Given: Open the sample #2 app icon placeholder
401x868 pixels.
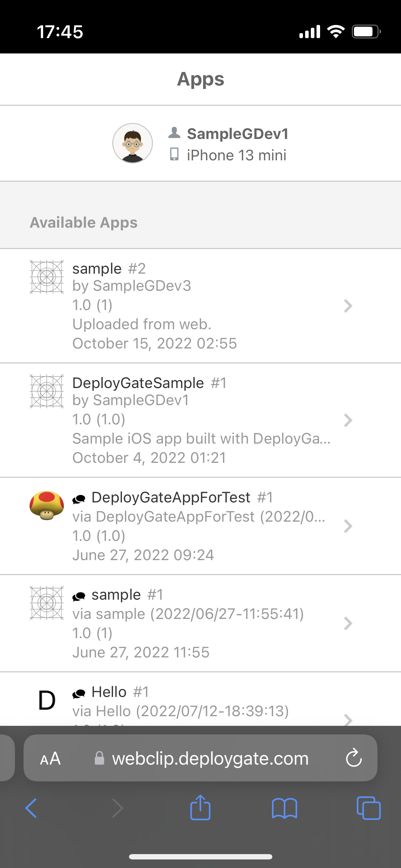Looking at the screenshot, I should coord(47,277).
